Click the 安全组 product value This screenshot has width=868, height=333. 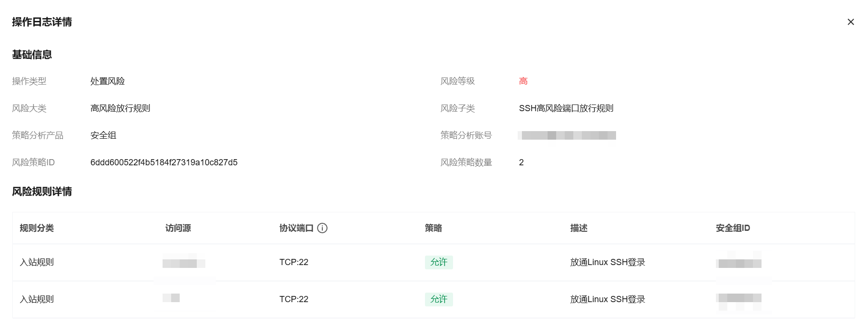[x=103, y=135]
